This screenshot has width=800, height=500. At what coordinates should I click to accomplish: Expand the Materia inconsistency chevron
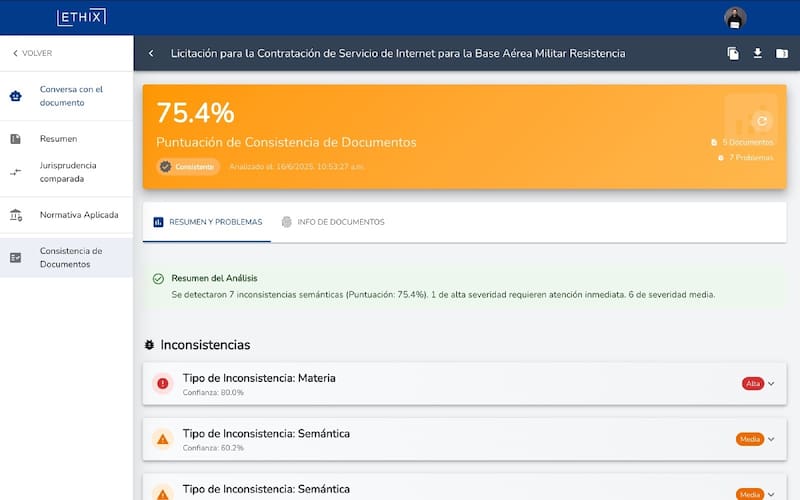pos(771,384)
